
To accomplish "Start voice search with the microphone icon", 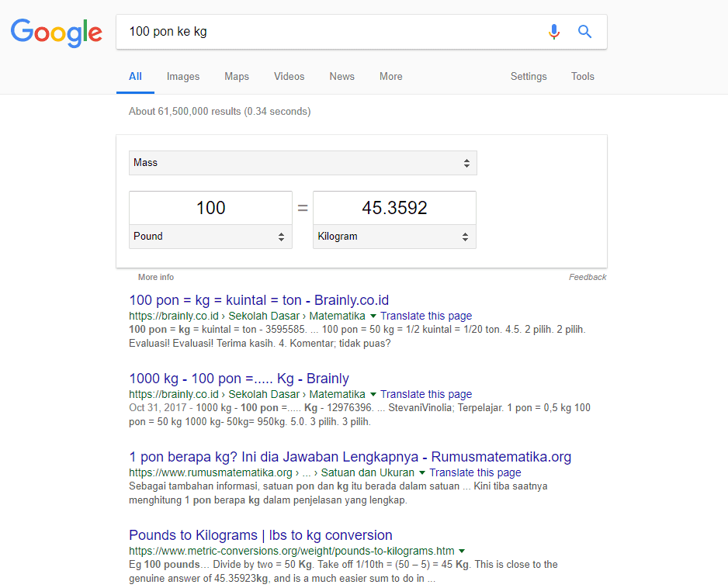I will pos(554,32).
